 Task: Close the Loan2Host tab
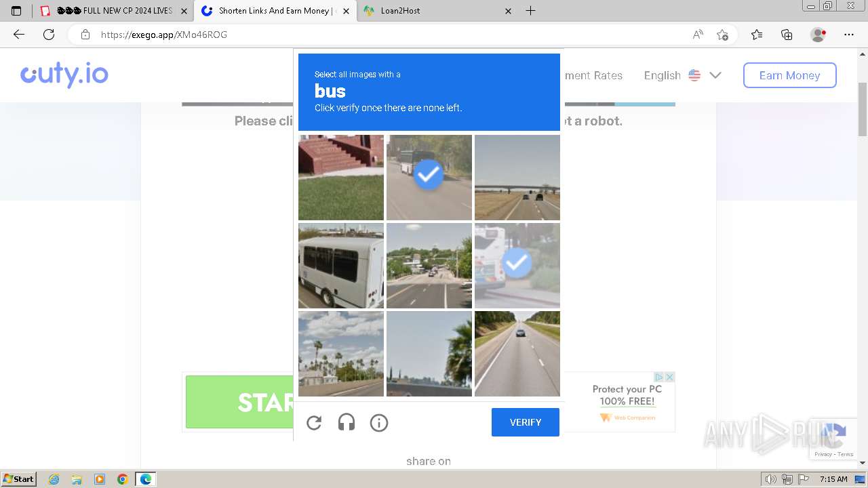point(509,11)
